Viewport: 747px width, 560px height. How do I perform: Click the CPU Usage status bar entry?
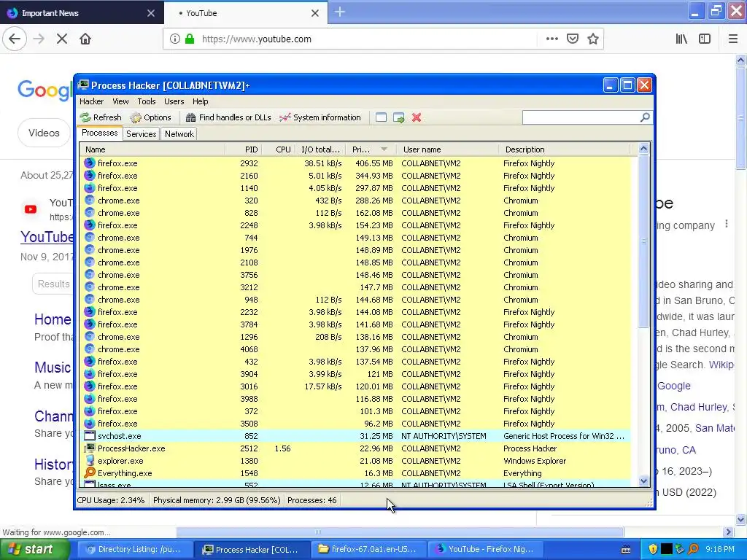click(111, 500)
